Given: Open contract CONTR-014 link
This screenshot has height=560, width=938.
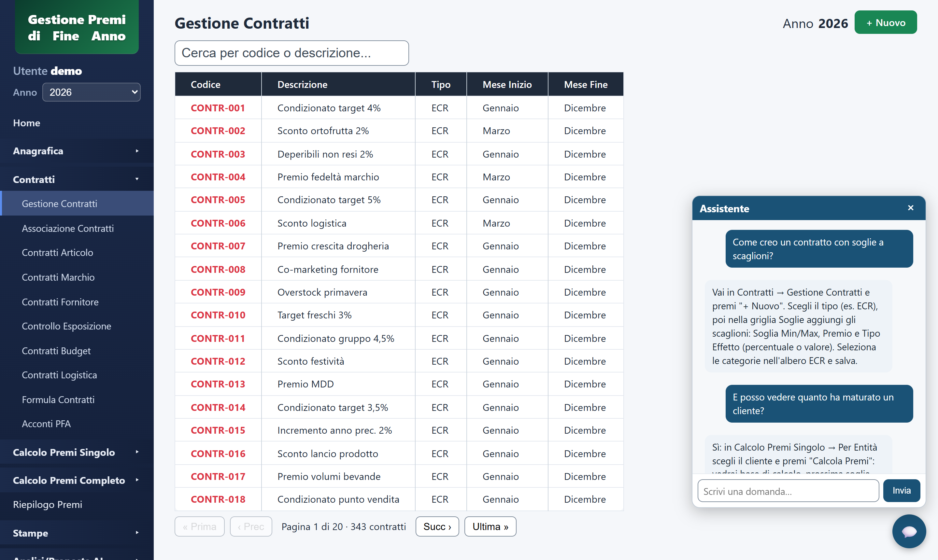Looking at the screenshot, I should [x=218, y=408].
